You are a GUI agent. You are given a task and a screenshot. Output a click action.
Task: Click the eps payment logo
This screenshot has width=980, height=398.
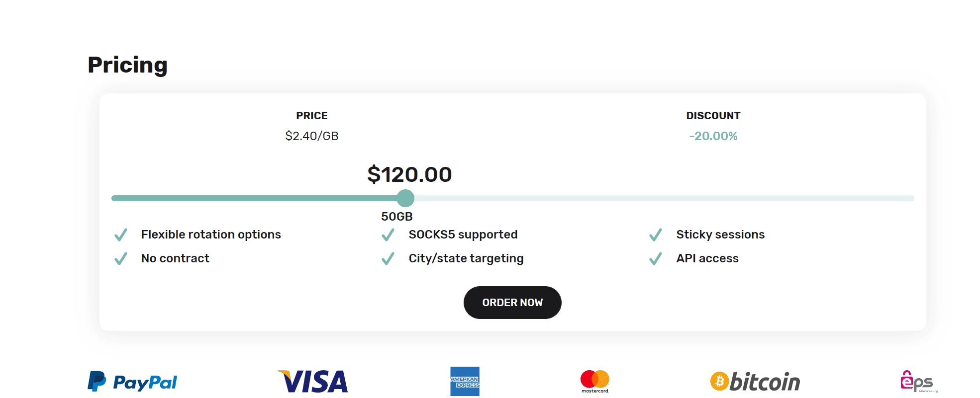point(918,382)
